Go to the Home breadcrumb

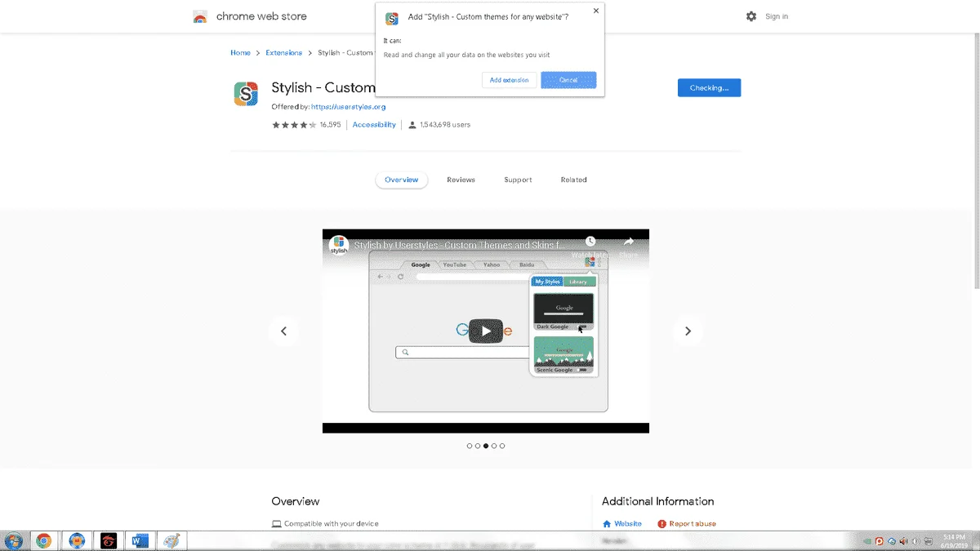click(240, 53)
